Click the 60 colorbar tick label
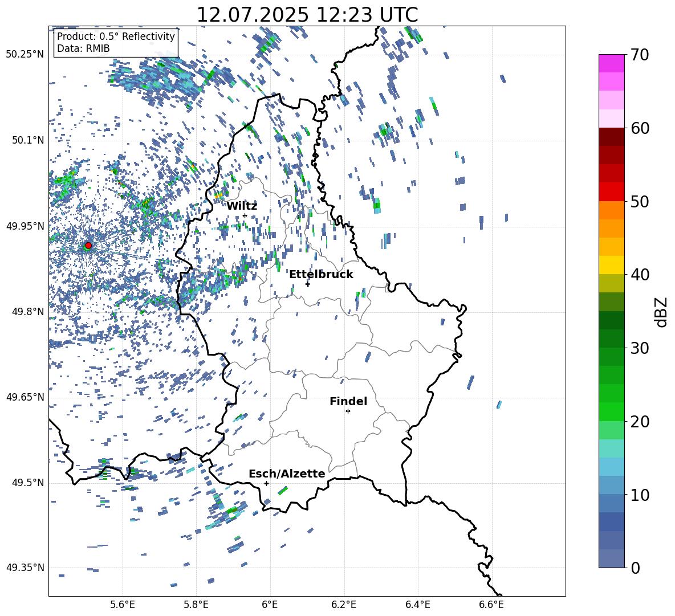 (640, 128)
